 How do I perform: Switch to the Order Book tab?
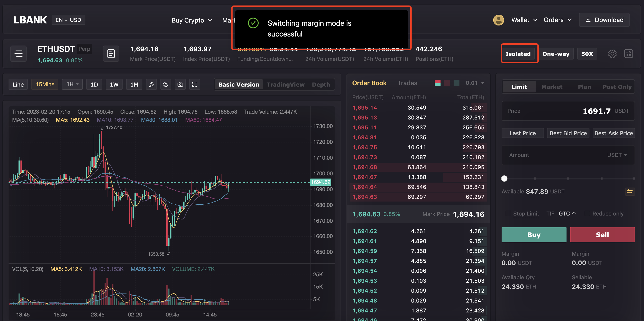pos(369,83)
